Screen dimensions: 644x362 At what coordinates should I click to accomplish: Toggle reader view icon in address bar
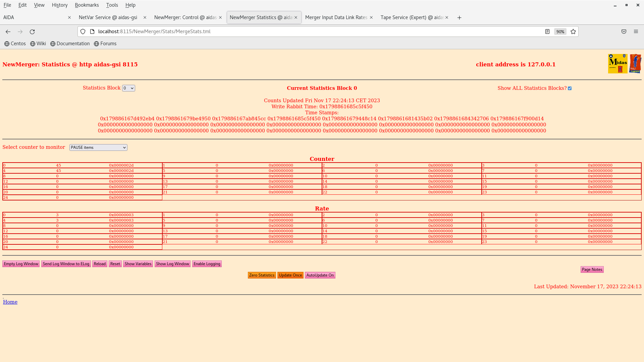tap(547, 32)
